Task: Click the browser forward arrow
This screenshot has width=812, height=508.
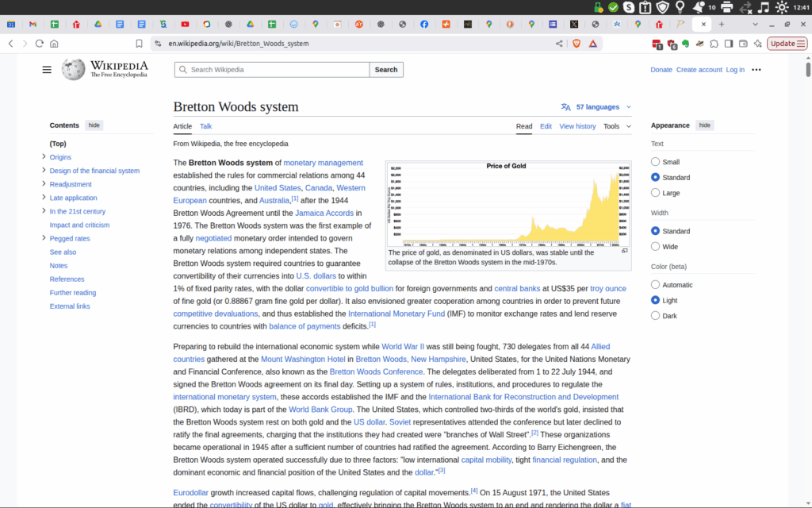Action: click(25, 44)
